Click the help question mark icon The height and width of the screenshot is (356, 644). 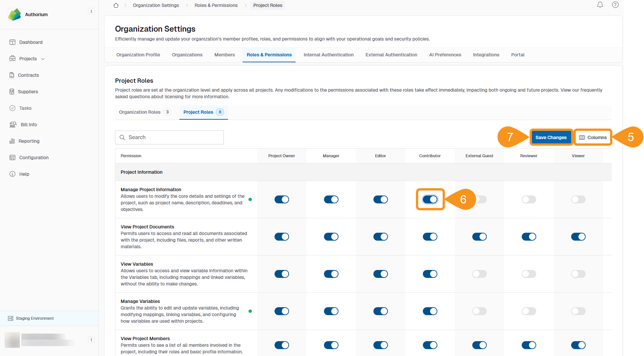[615, 5]
